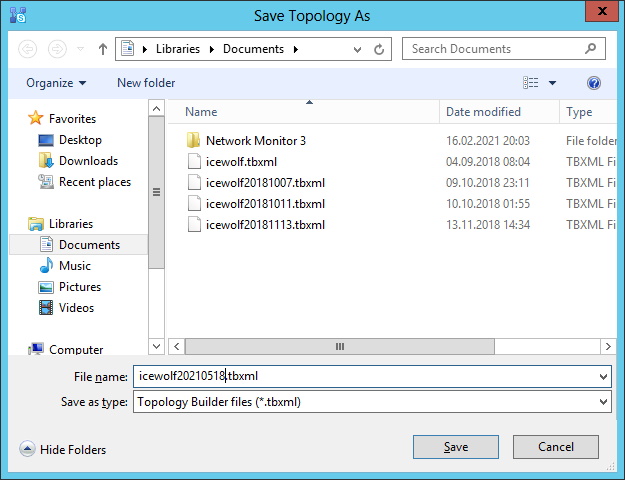Click the Videos filmstrip icon
Image resolution: width=625 pixels, height=480 pixels.
(x=46, y=308)
